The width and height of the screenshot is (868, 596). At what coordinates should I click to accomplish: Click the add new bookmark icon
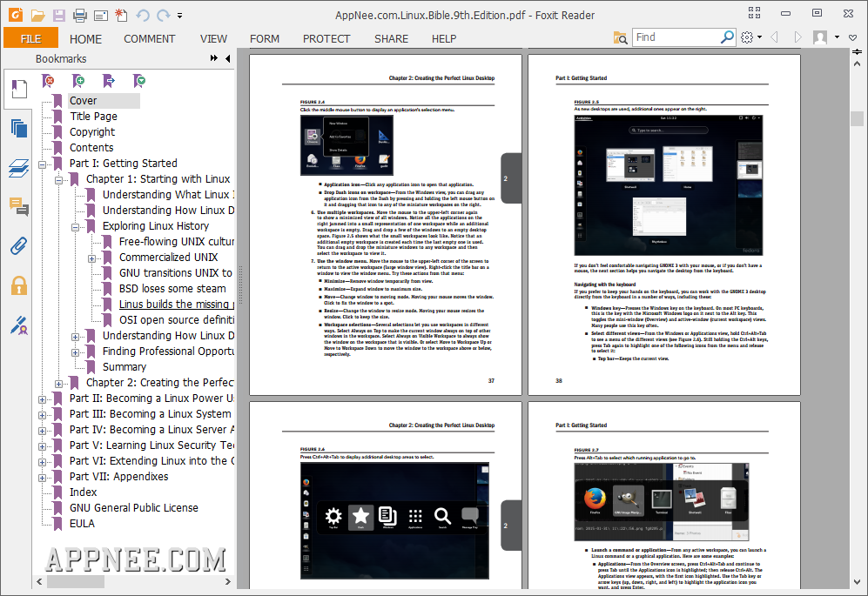tap(78, 81)
